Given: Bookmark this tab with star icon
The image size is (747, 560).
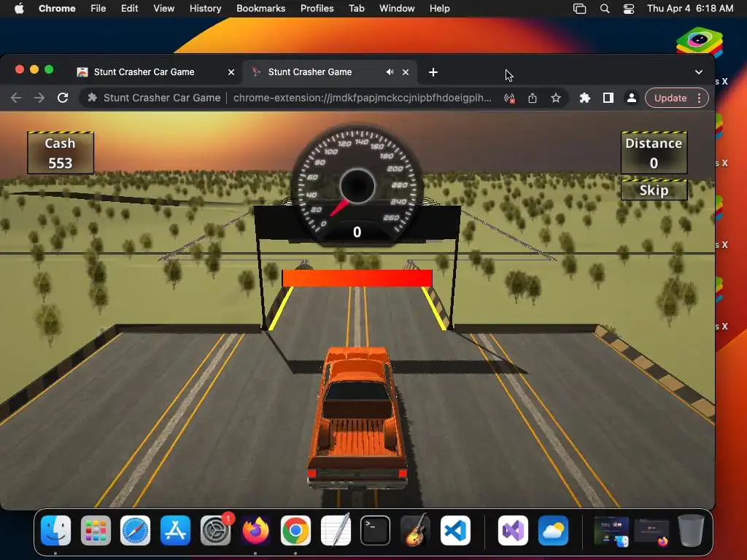Looking at the screenshot, I should pyautogui.click(x=555, y=98).
